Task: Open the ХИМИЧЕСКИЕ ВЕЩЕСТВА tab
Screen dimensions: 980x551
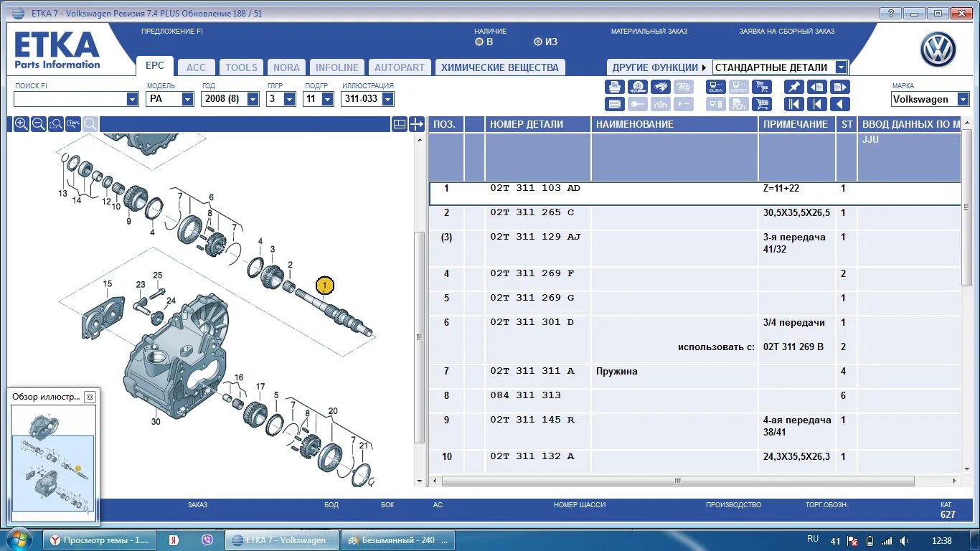Action: point(500,67)
